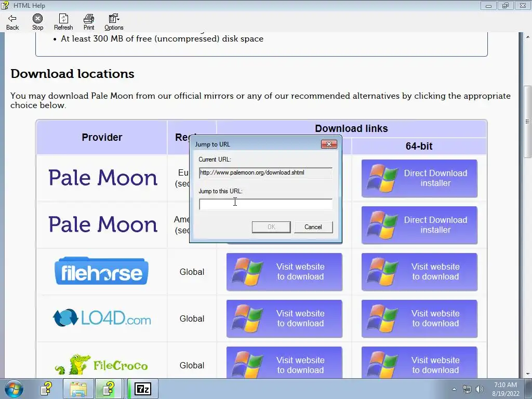Viewport: 532px width, 399px height.
Task: Click the scrollbar down arrow
Action: pos(527,374)
